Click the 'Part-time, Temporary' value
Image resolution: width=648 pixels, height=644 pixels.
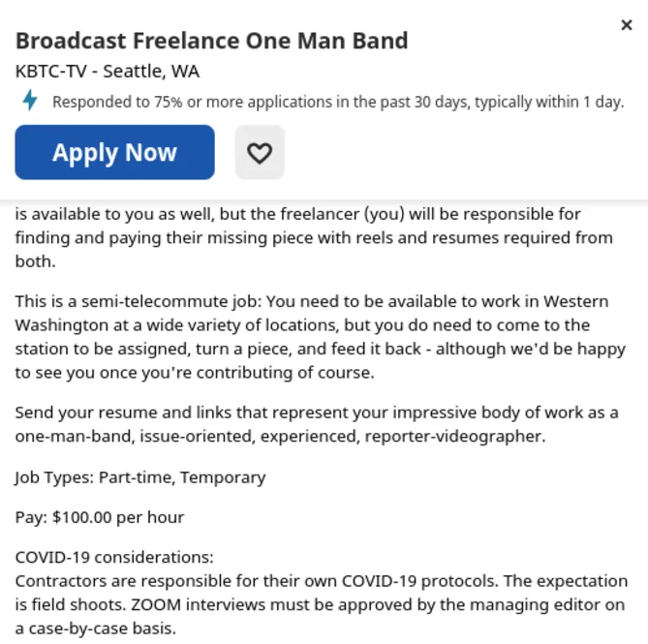pos(182,477)
